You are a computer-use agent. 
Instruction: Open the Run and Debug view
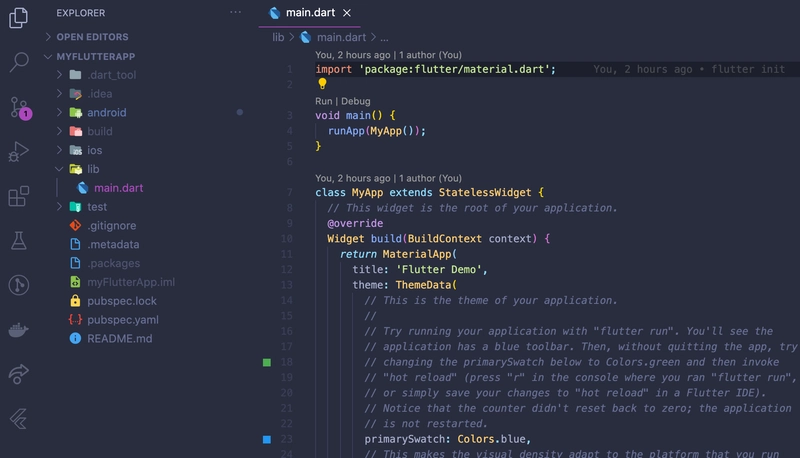tap(18, 152)
